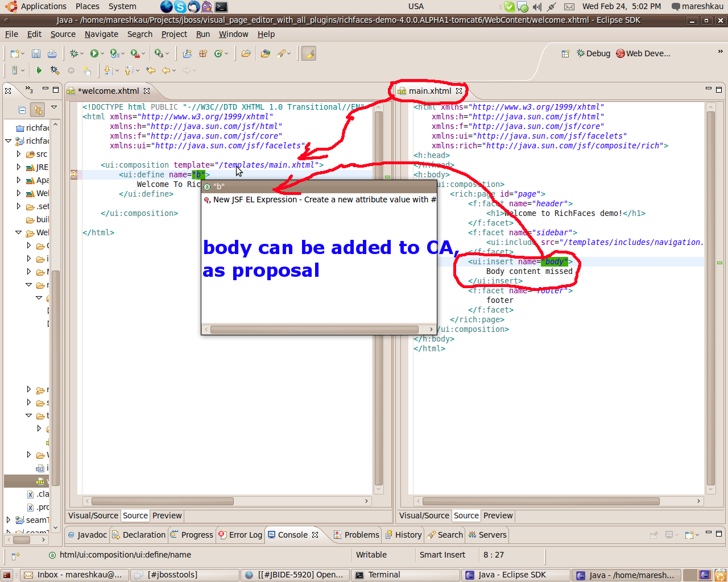The image size is (728, 582).
Task: Click the Skip All Breakpoints bug icon
Action: click(55, 70)
